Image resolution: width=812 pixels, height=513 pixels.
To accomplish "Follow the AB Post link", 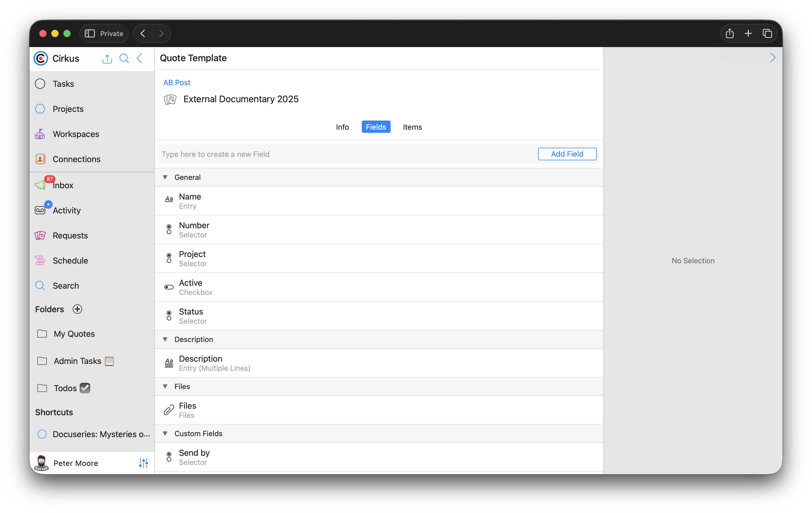I will point(177,83).
